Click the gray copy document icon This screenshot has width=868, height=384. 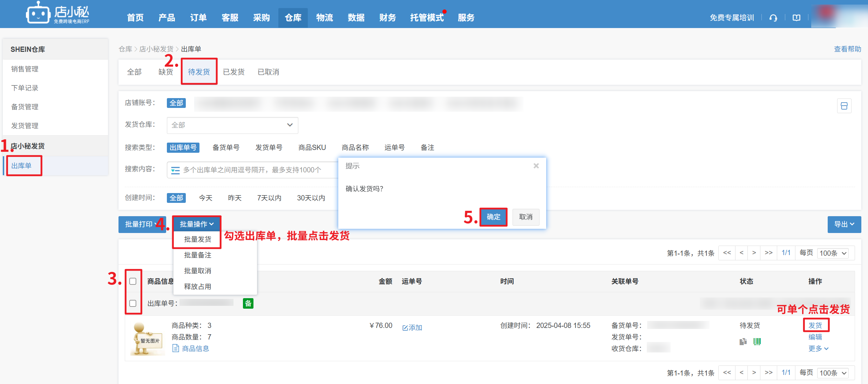743,341
